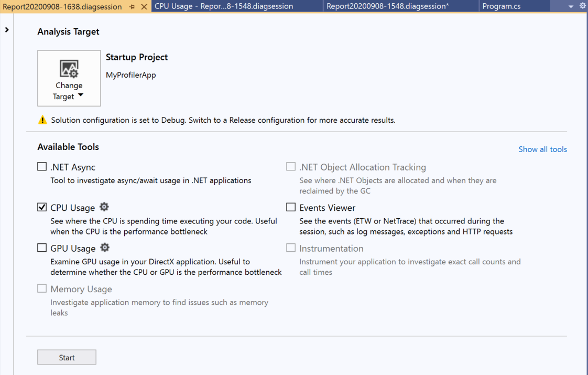Enable the .NET Async checkbox
Image resolution: width=588 pixels, height=375 pixels.
[42, 167]
